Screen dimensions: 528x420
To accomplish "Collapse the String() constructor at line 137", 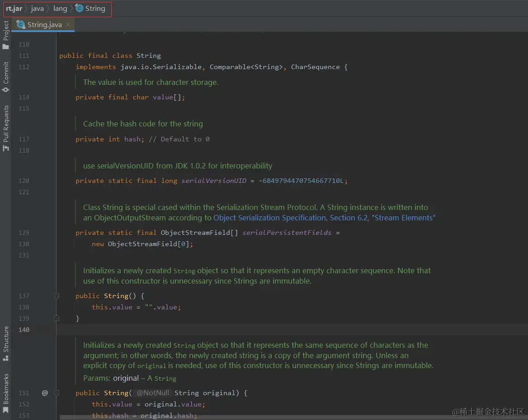I will point(56,296).
